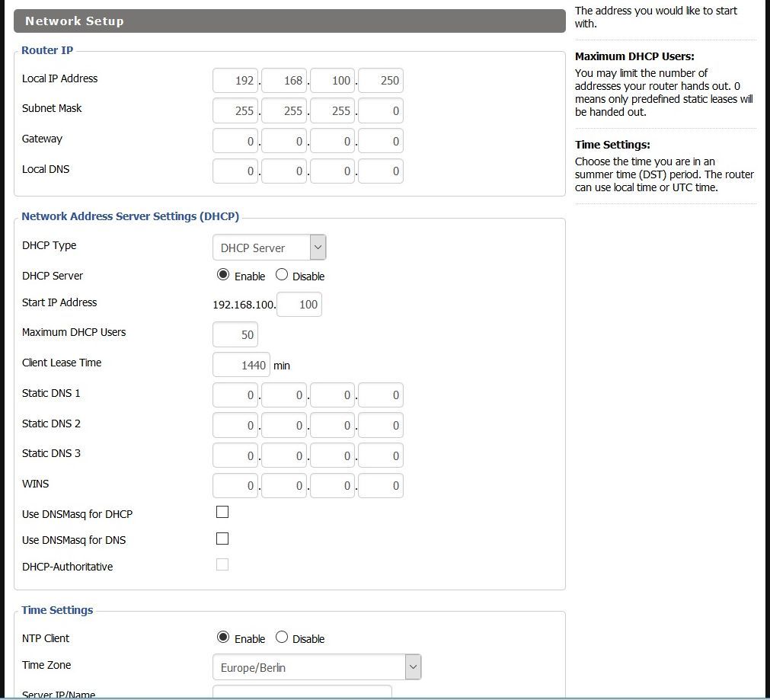This screenshot has width=770, height=700.
Task: Click the Subnet Mask label
Action: [52, 108]
